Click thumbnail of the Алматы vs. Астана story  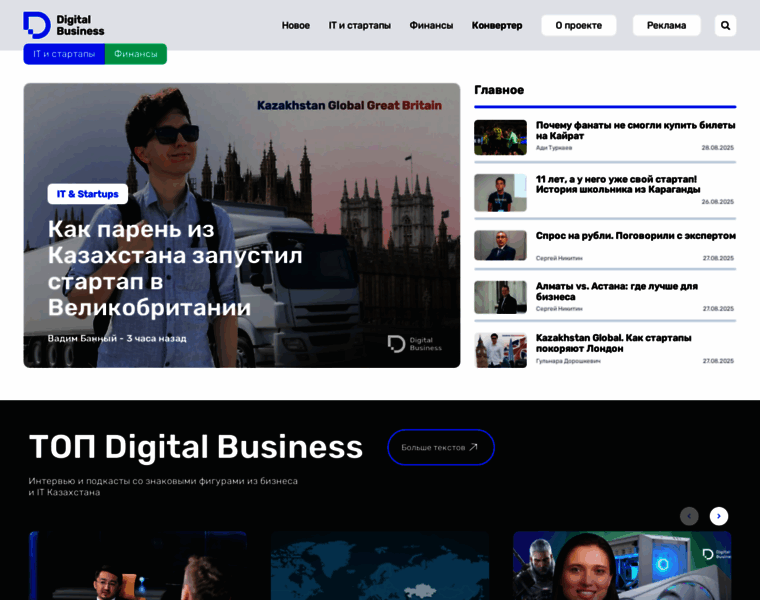(x=500, y=297)
